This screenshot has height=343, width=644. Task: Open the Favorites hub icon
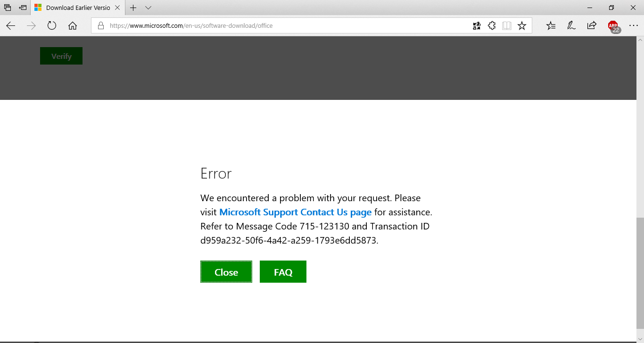pos(551,26)
